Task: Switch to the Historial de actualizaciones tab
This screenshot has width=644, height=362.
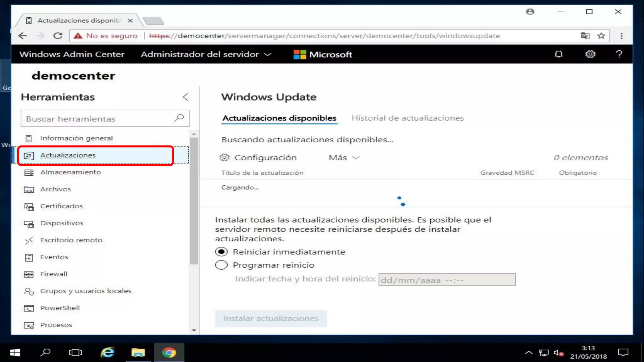Action: [x=408, y=118]
